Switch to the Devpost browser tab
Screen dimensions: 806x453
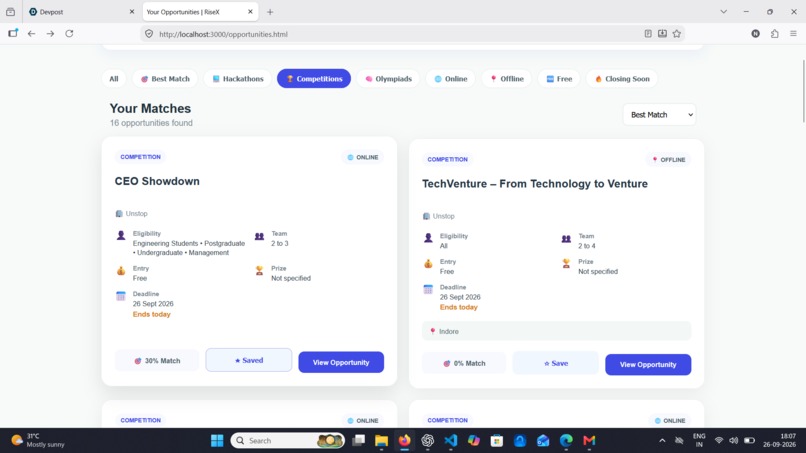pyautogui.click(x=77, y=11)
